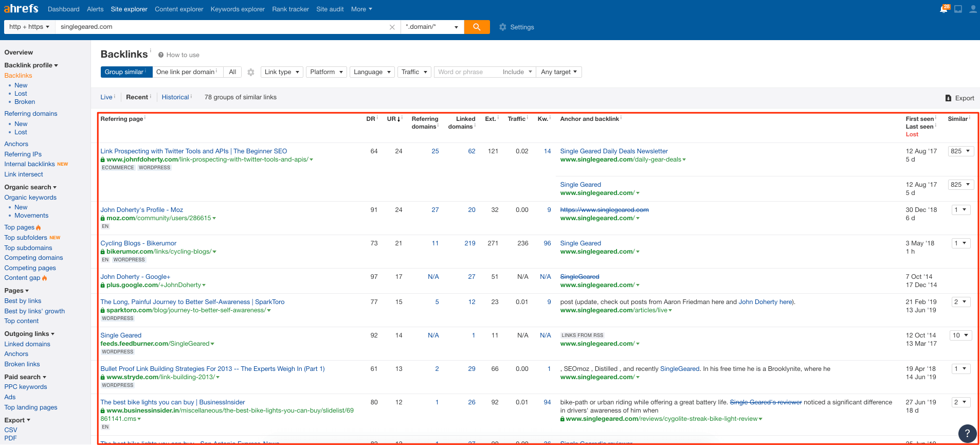Sort by the DR column header

tap(371, 119)
